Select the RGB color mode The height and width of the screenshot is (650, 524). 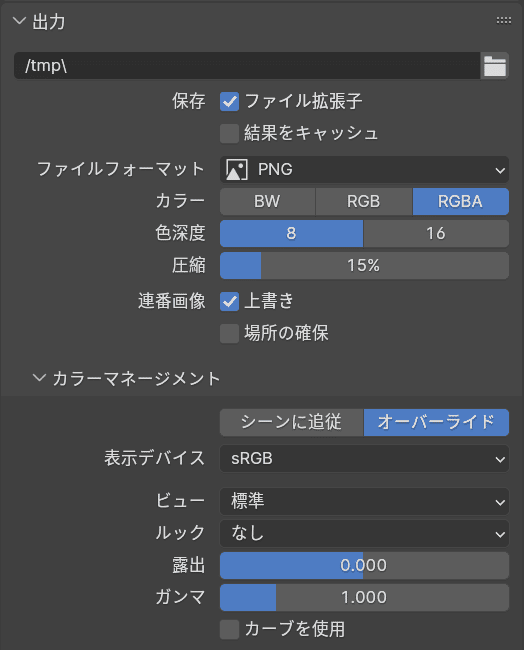(364, 201)
